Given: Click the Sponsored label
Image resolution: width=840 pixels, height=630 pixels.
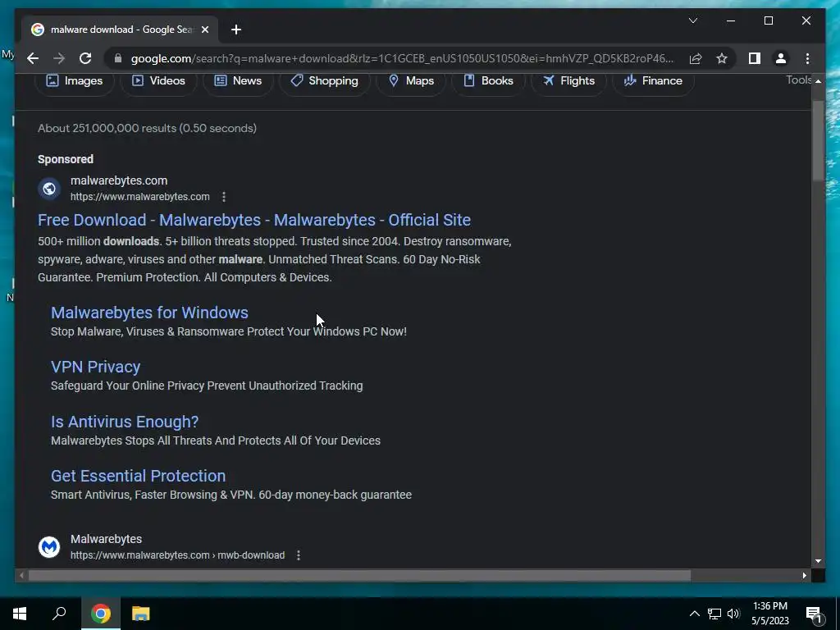Looking at the screenshot, I should [66, 159].
